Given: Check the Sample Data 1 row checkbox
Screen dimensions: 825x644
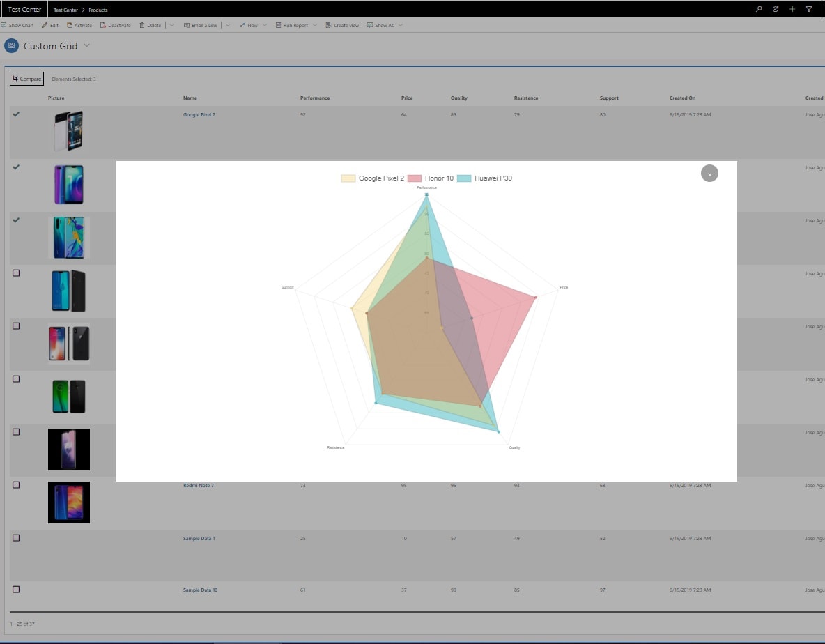Looking at the screenshot, I should (16, 538).
